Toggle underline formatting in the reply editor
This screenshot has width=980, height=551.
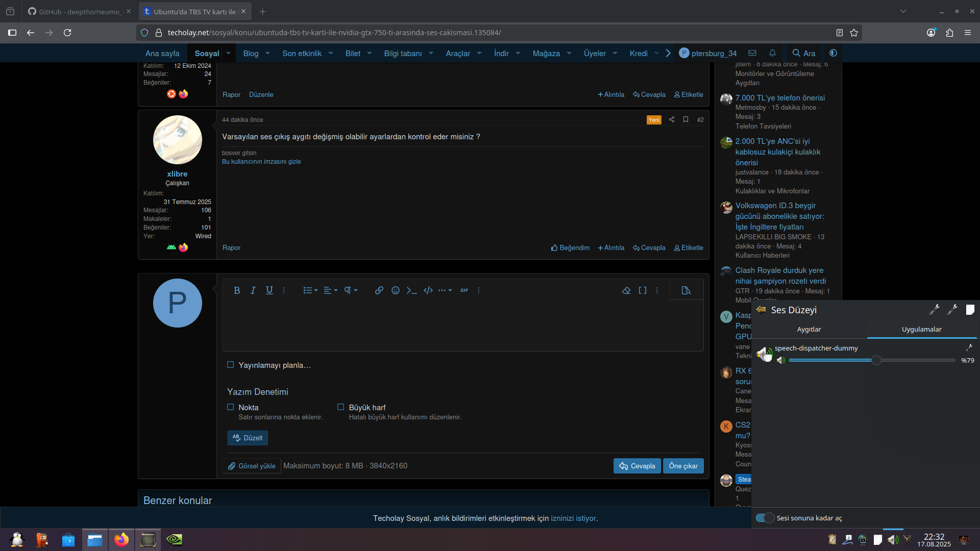click(x=269, y=290)
